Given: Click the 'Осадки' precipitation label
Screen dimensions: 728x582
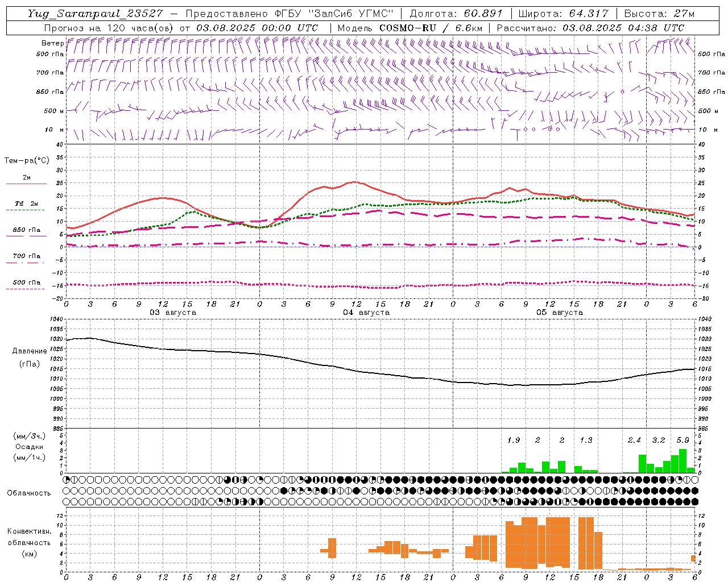Looking at the screenshot, I should (30, 447).
